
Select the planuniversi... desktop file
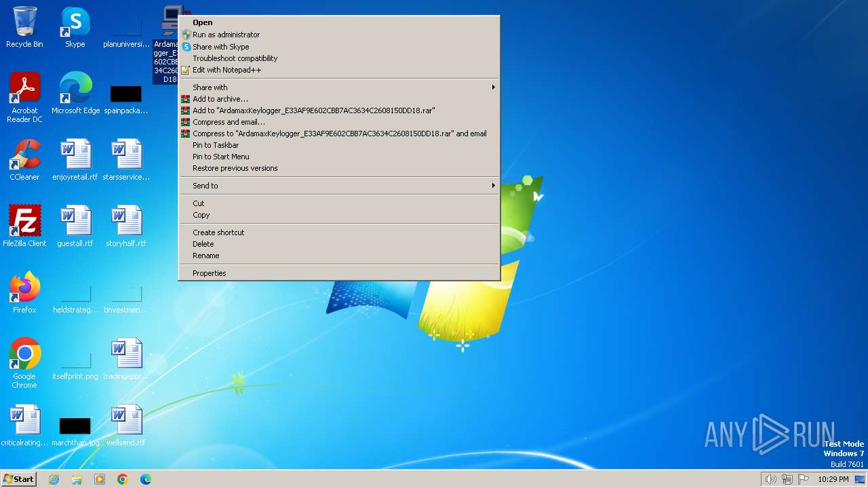[x=126, y=27]
